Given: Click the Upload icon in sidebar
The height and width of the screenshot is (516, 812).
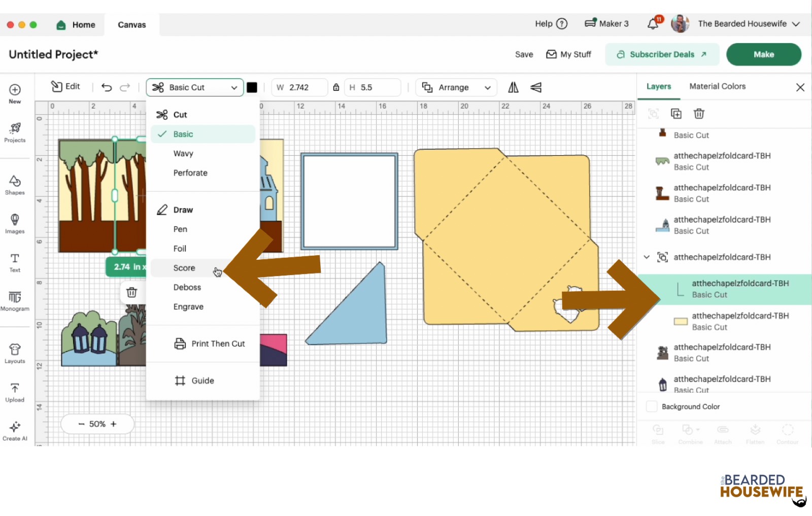Looking at the screenshot, I should [15, 392].
